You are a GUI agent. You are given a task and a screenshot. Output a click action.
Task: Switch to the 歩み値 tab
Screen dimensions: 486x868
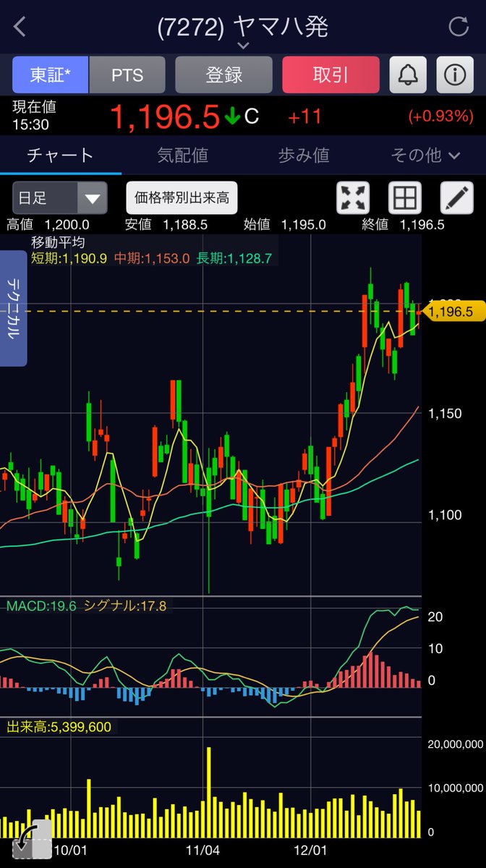pos(304,155)
